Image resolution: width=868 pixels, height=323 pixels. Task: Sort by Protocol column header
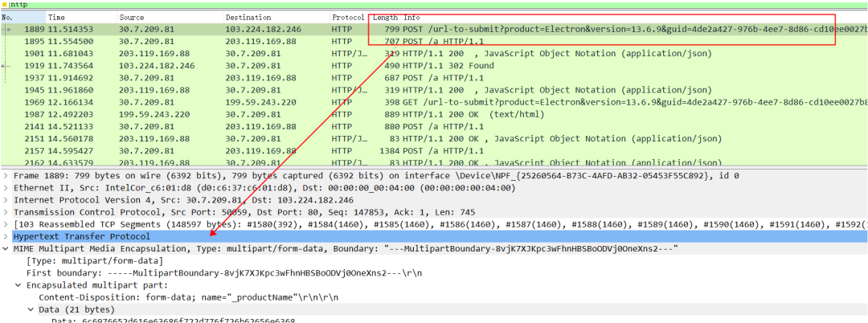click(x=348, y=18)
